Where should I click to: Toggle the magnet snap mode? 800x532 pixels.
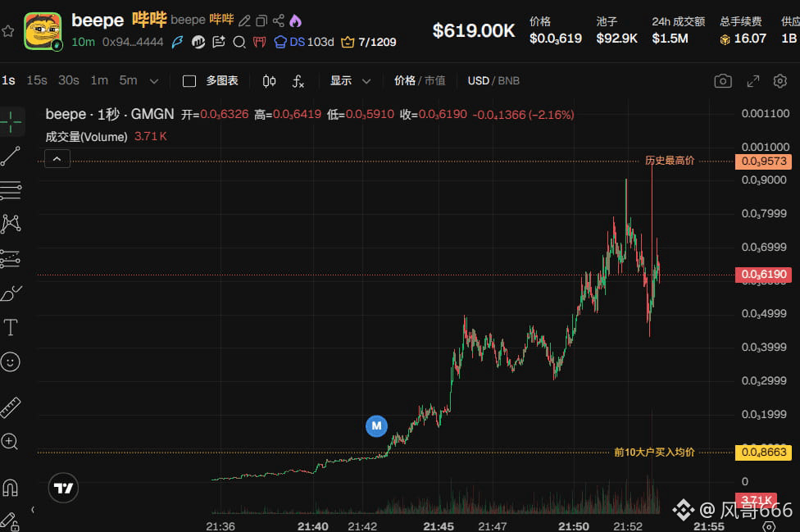[10, 488]
